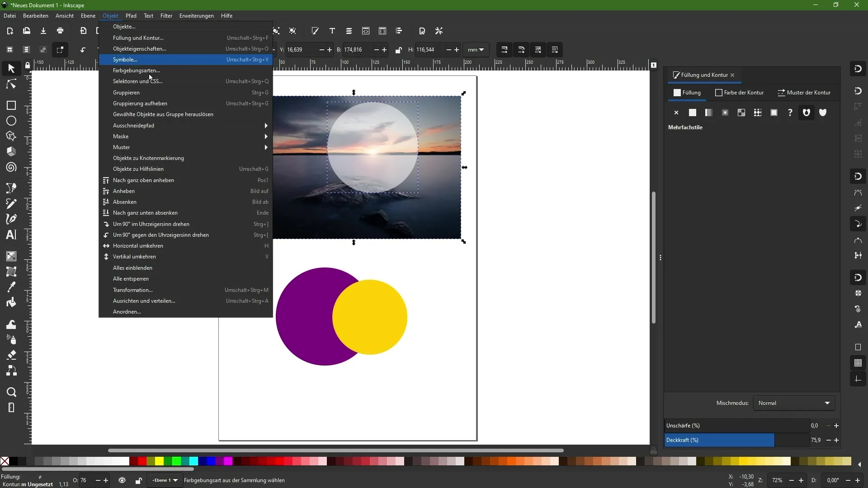Click the Print document icon
Image resolution: width=868 pixels, height=488 pixels.
[x=60, y=31]
